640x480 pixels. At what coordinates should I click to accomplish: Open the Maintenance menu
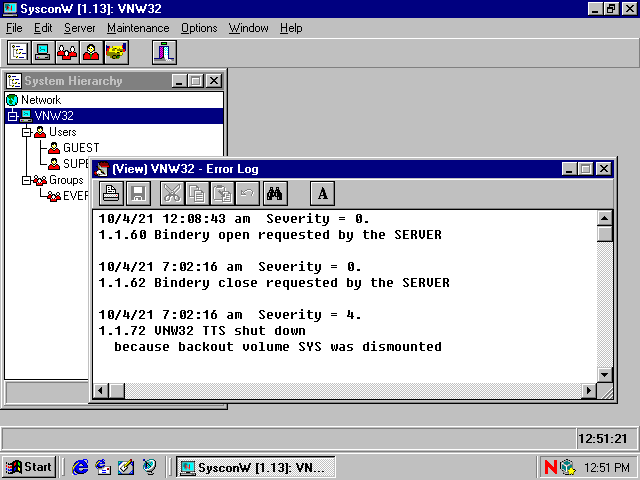click(x=138, y=28)
